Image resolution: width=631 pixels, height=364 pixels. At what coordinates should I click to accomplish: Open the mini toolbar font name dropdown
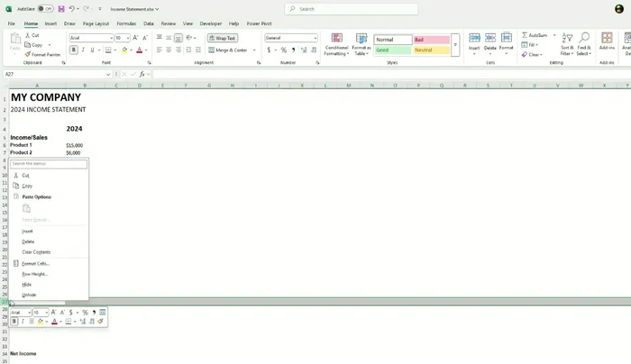(x=30, y=313)
